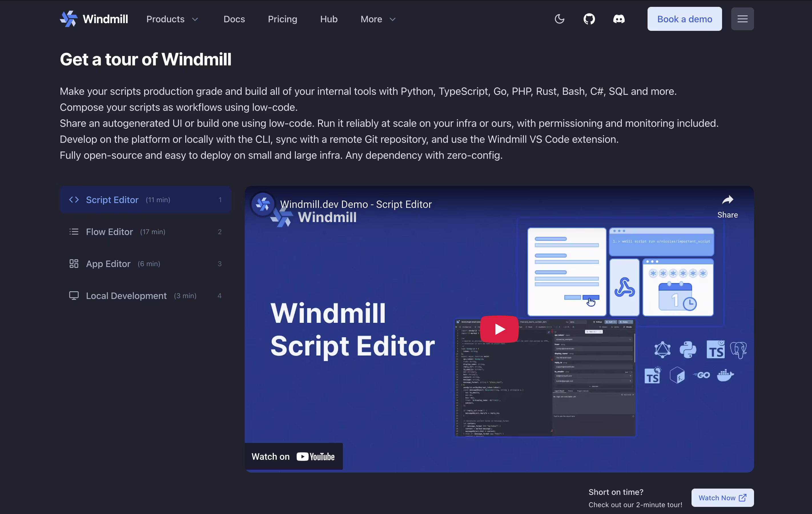812x514 pixels.
Task: Go to the Pricing page
Action: pos(282,19)
